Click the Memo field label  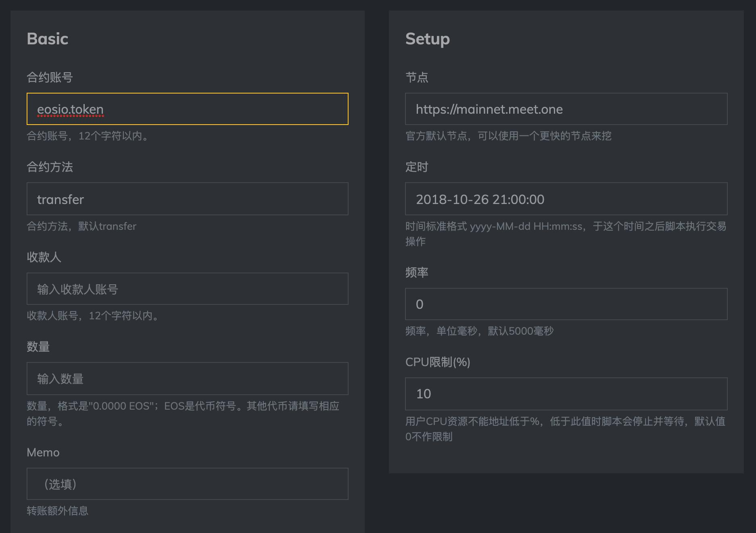click(x=43, y=452)
